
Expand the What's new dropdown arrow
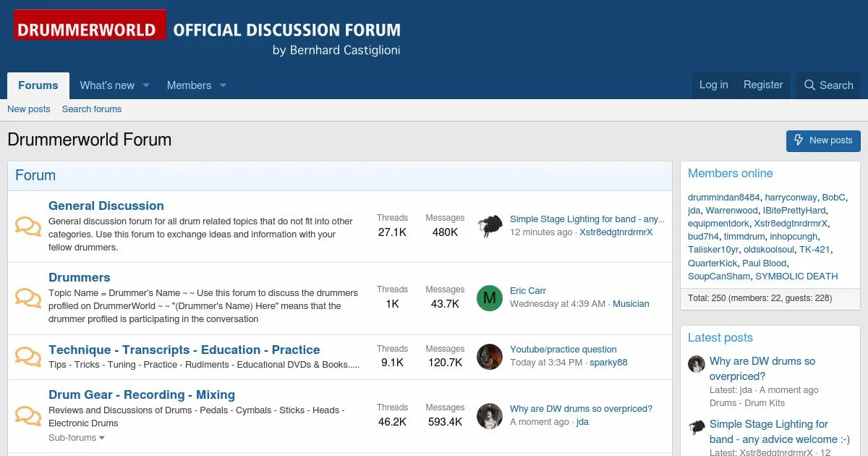pos(146,85)
